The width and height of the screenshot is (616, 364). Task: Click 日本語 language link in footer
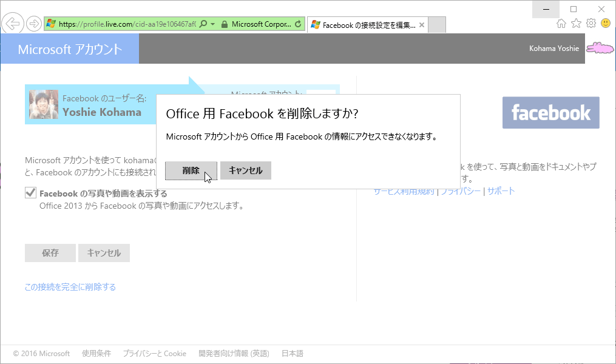pyautogui.click(x=293, y=354)
